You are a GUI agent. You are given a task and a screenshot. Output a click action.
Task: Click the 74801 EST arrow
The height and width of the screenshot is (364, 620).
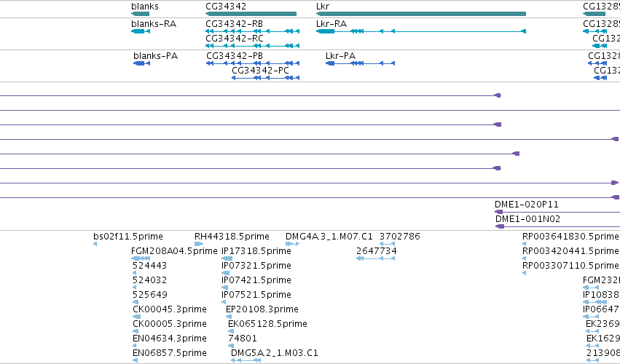click(231, 346)
